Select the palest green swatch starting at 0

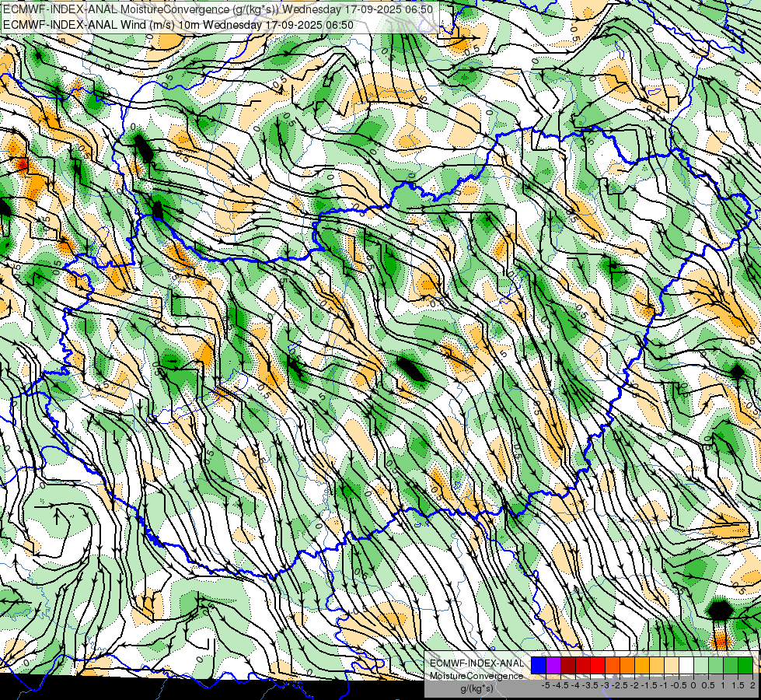pyautogui.click(x=702, y=666)
